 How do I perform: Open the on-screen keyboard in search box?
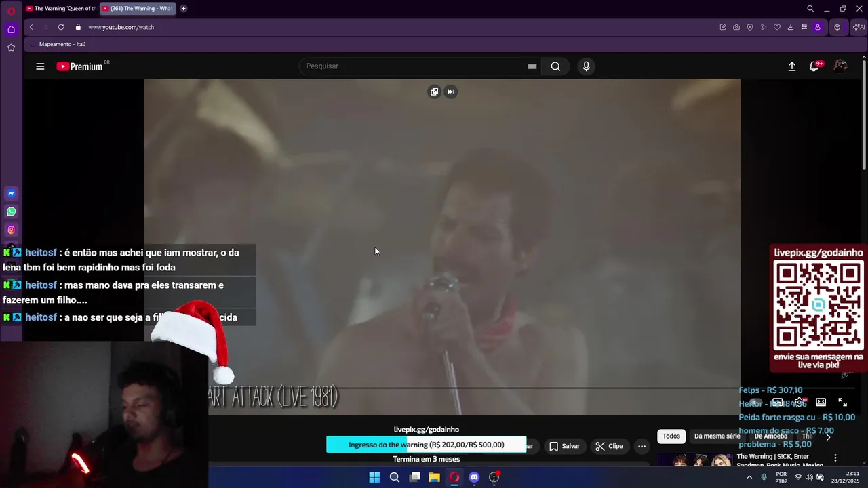[x=532, y=66]
